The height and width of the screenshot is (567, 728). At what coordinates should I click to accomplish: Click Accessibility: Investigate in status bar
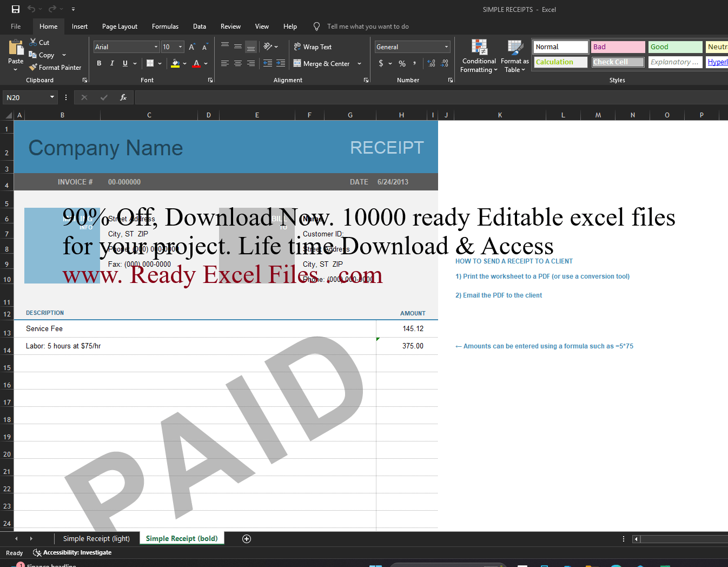point(72,552)
